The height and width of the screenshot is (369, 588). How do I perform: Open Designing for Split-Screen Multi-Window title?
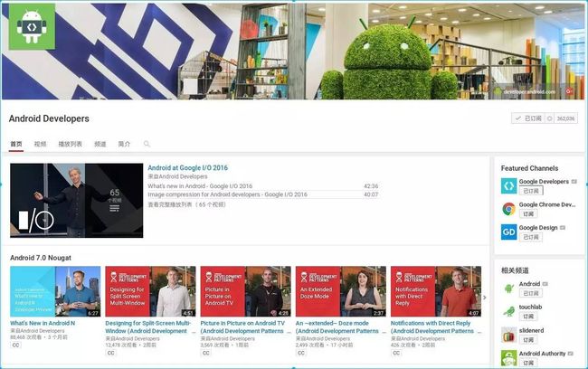click(148, 327)
